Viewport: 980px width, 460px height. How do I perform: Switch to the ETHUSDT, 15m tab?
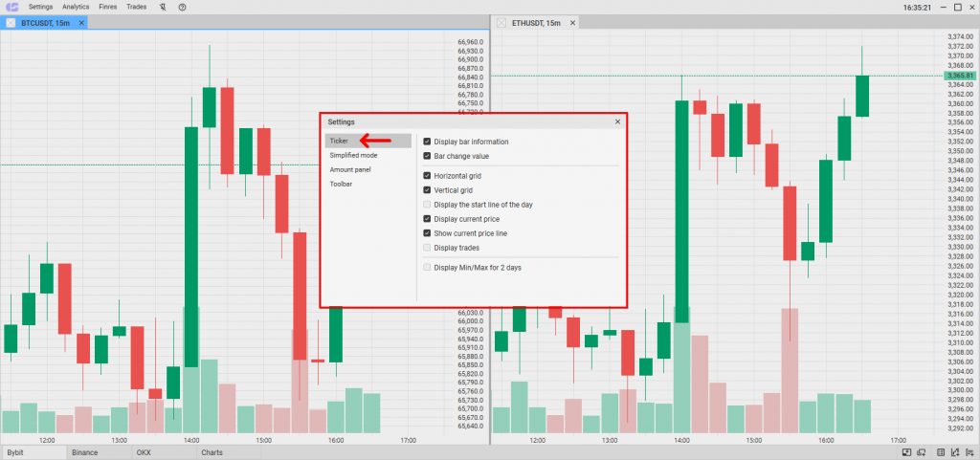(536, 23)
